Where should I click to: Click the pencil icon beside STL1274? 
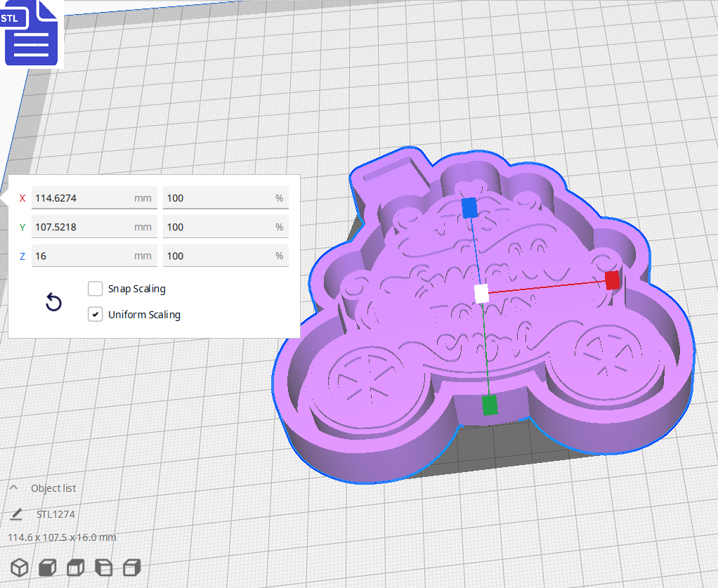(17, 514)
